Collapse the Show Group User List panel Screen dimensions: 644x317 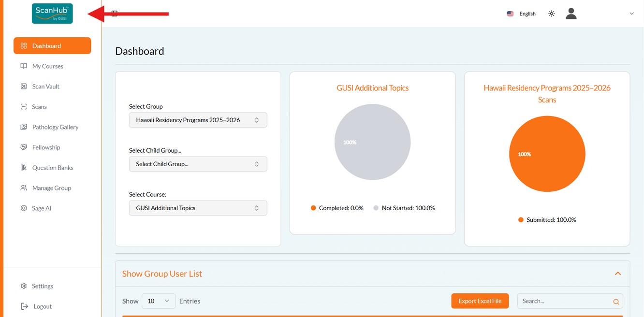pyautogui.click(x=618, y=274)
